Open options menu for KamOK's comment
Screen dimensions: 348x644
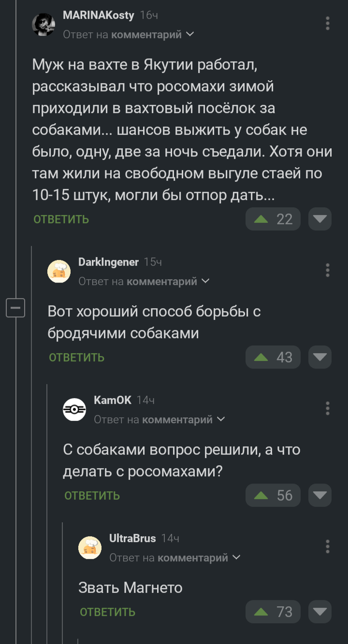pos(328,408)
